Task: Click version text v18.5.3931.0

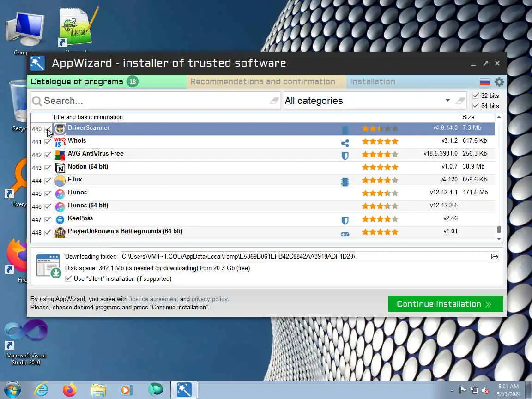Action: [x=441, y=154]
